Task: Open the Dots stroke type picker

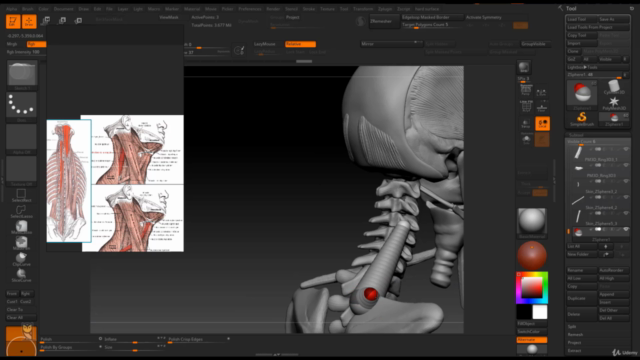Action: (22, 107)
